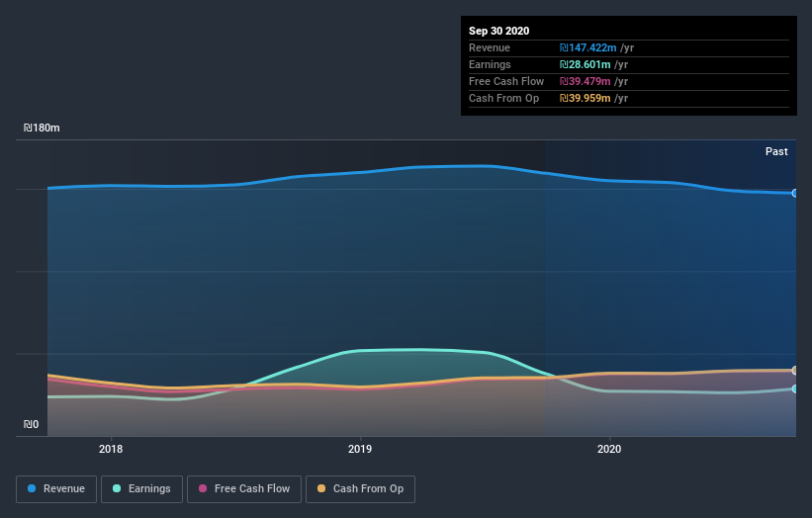Click the 2018 x-axis label

tap(111, 449)
